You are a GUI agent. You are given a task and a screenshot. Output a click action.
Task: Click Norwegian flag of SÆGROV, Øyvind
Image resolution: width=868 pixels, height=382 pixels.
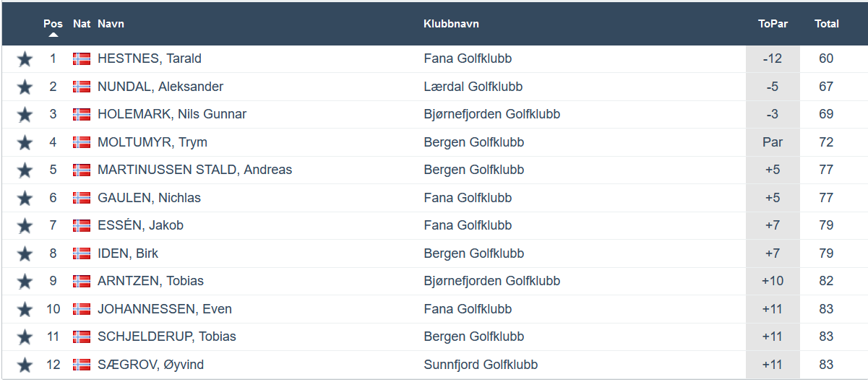[82, 365]
